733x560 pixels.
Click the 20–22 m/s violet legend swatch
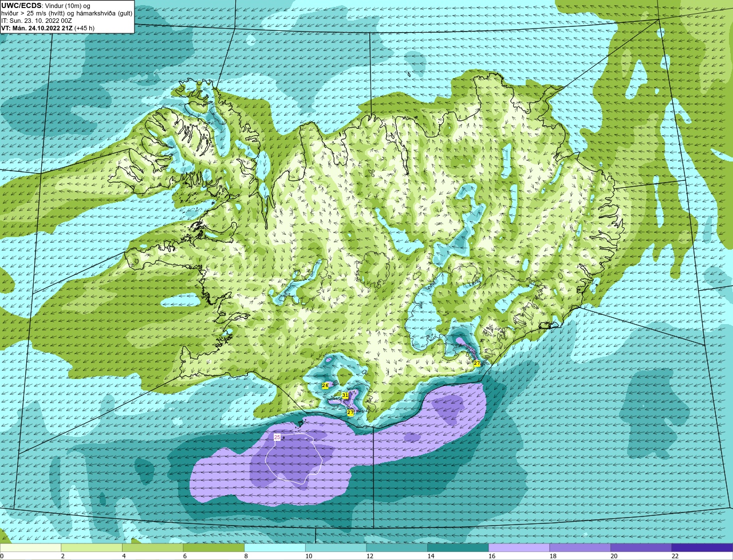click(x=641, y=548)
